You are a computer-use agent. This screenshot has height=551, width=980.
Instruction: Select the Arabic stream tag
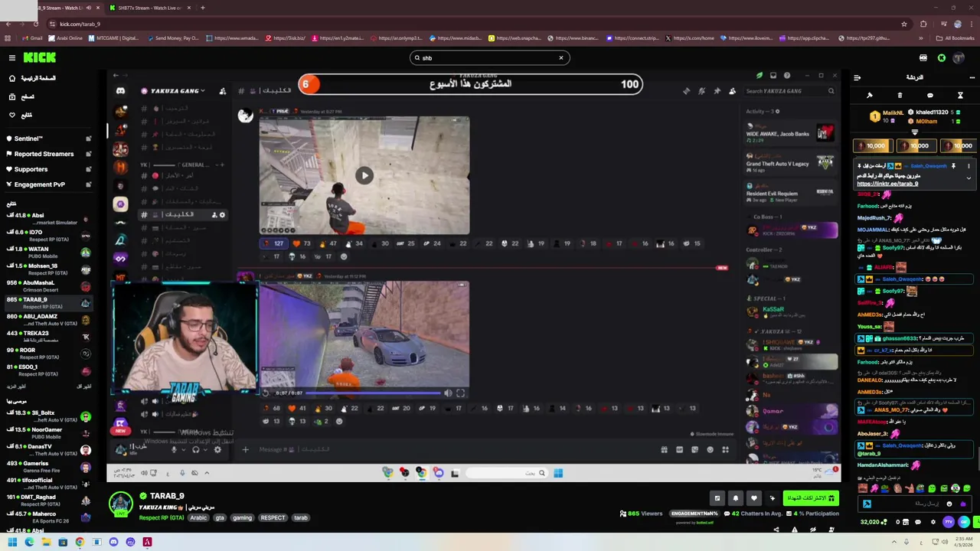pos(198,518)
